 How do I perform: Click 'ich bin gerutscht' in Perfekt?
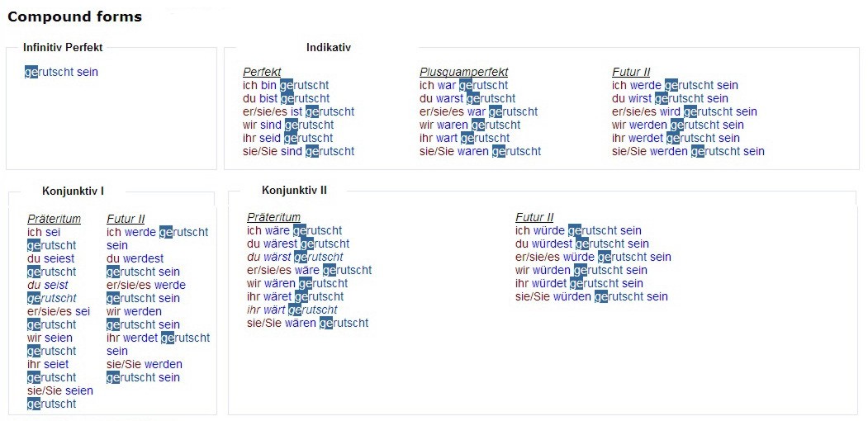point(286,85)
